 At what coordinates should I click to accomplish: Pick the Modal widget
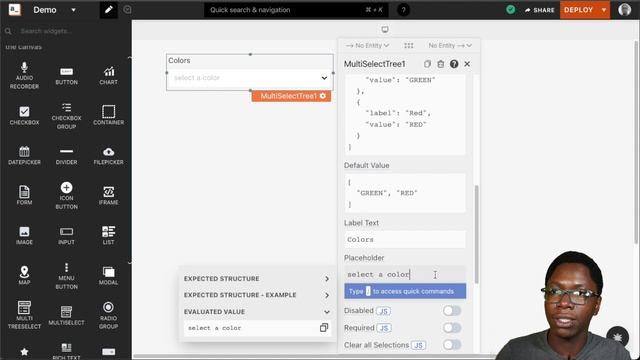coord(108,276)
